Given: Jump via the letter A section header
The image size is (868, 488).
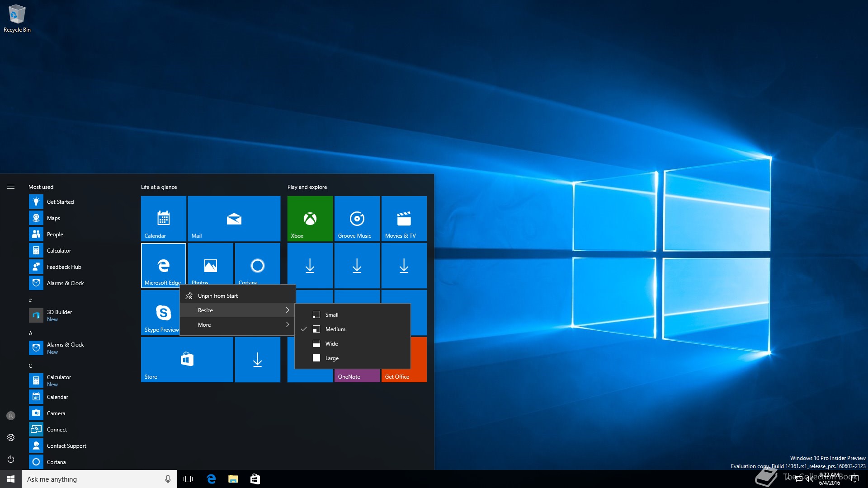Looking at the screenshot, I should point(31,333).
